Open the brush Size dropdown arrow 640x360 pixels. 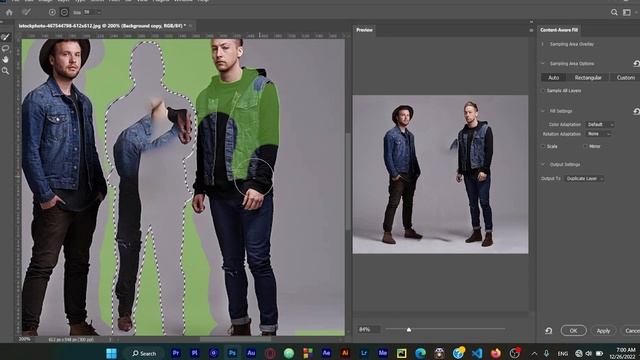[98, 13]
